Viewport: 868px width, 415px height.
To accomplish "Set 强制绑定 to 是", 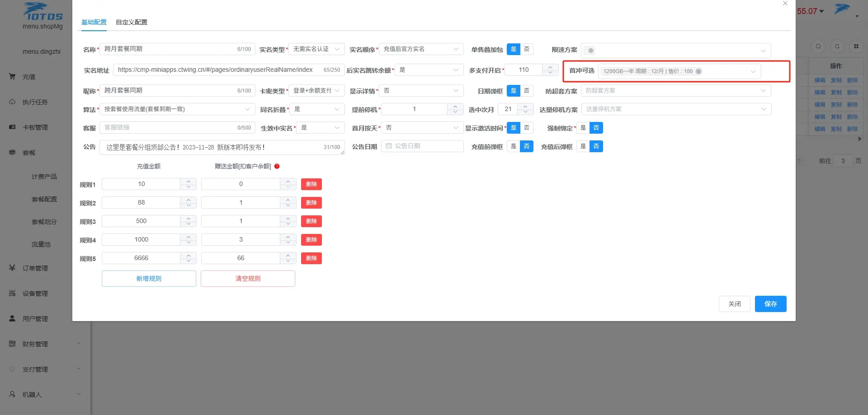I will [583, 128].
